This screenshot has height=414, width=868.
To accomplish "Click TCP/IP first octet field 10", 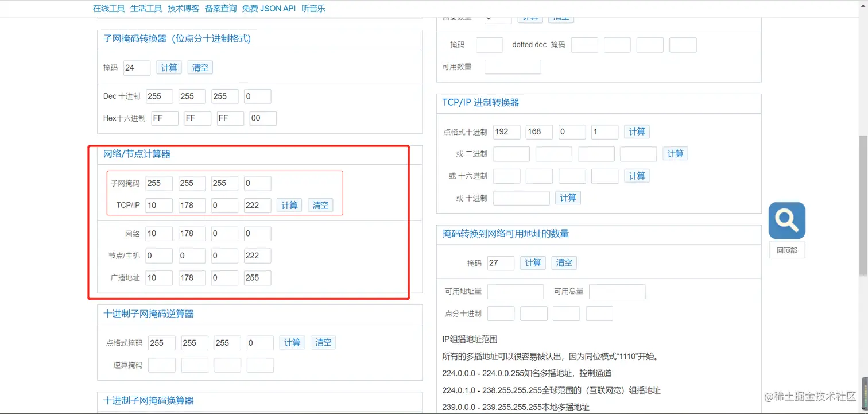I will click(159, 206).
